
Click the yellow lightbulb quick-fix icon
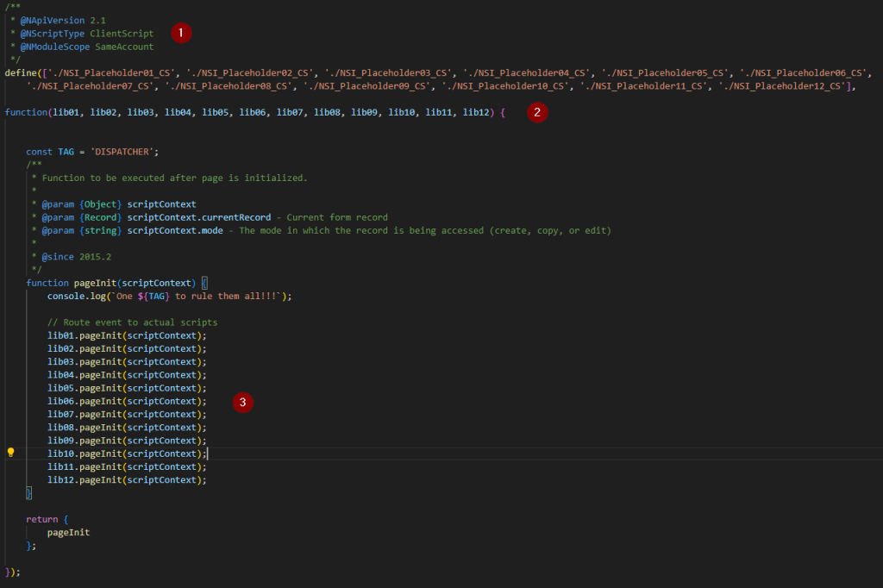pyautogui.click(x=10, y=453)
